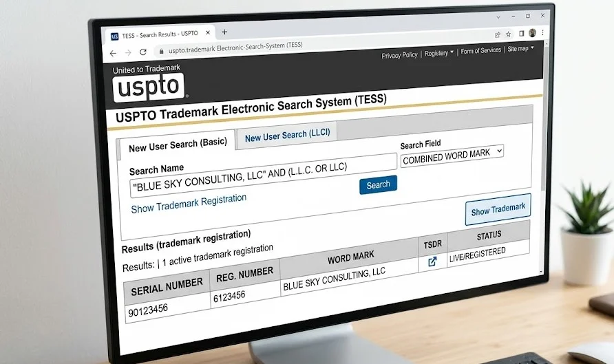Click the padlock site info icon
614x364 pixels.
161,51
